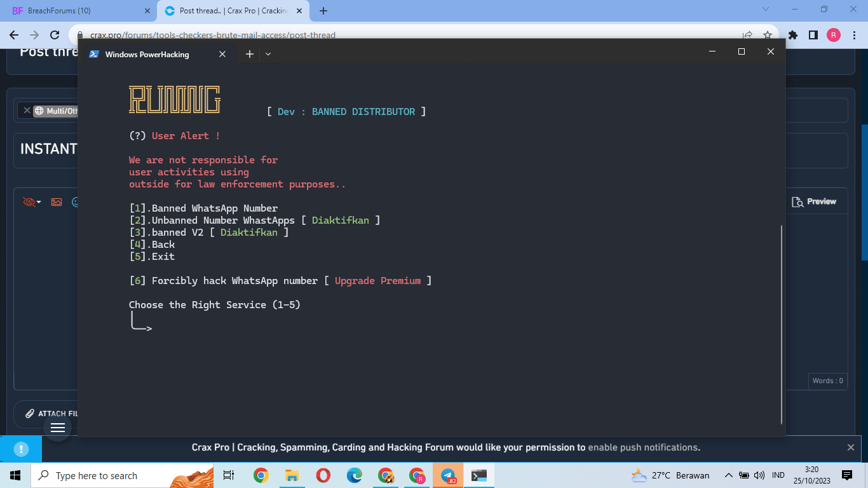
Task: Show hidden system tray icons
Action: point(729,475)
